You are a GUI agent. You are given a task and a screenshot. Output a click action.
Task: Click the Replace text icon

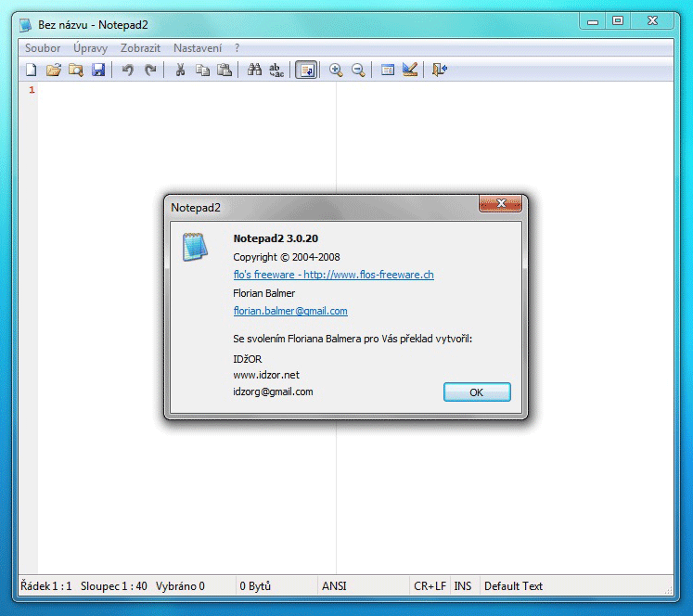click(x=276, y=70)
